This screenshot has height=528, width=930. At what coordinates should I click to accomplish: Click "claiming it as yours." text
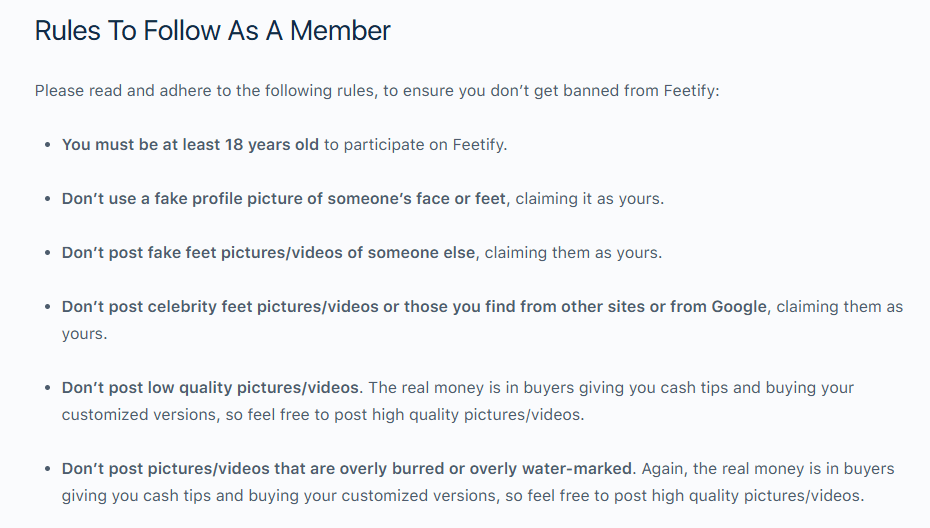coord(590,199)
